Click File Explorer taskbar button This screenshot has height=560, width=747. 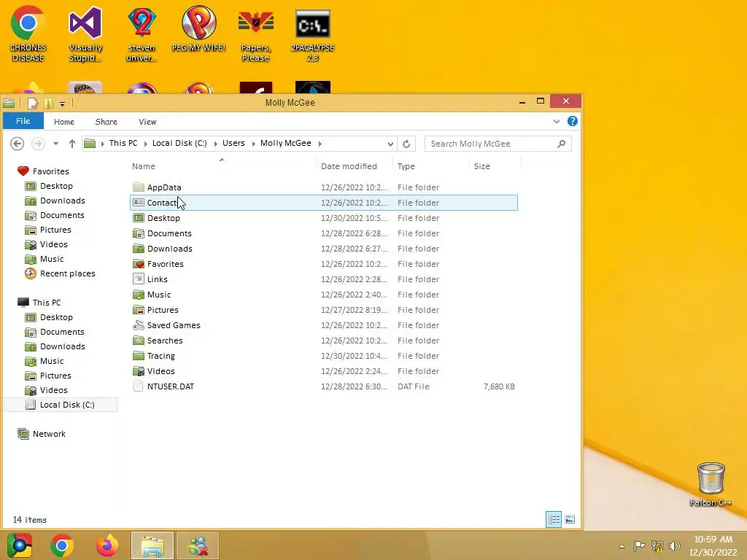[152, 545]
